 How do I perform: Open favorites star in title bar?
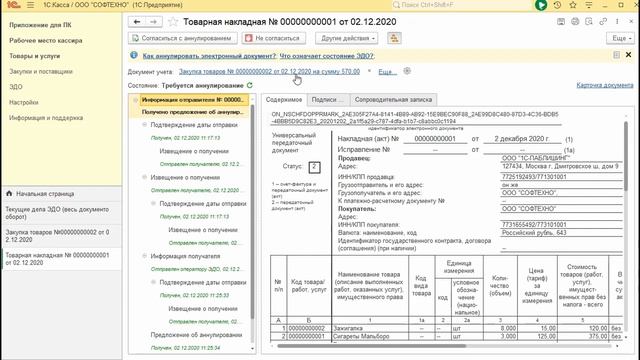[573, 5]
